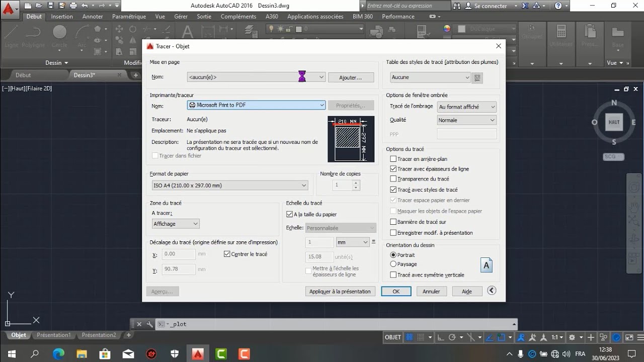The image size is (644, 362).
Task: Open the mm units dropdown in Echelle
Action: pyautogui.click(x=353, y=242)
